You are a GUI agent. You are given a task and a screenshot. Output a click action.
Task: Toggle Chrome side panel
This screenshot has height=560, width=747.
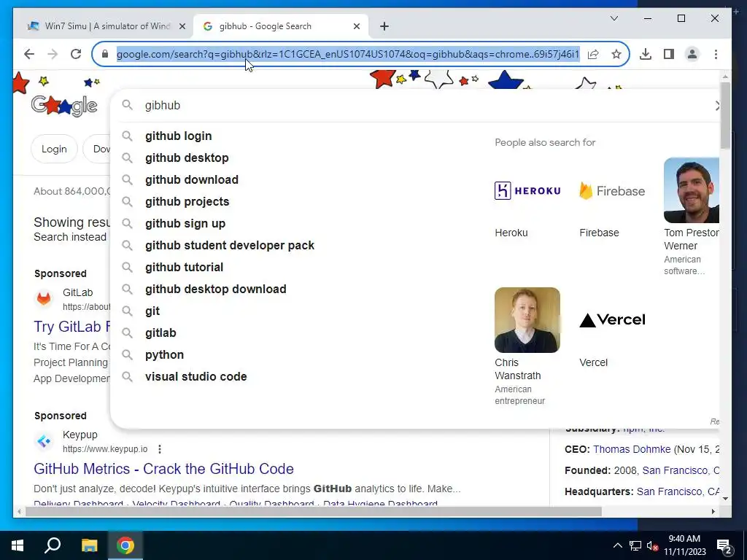pos(669,54)
